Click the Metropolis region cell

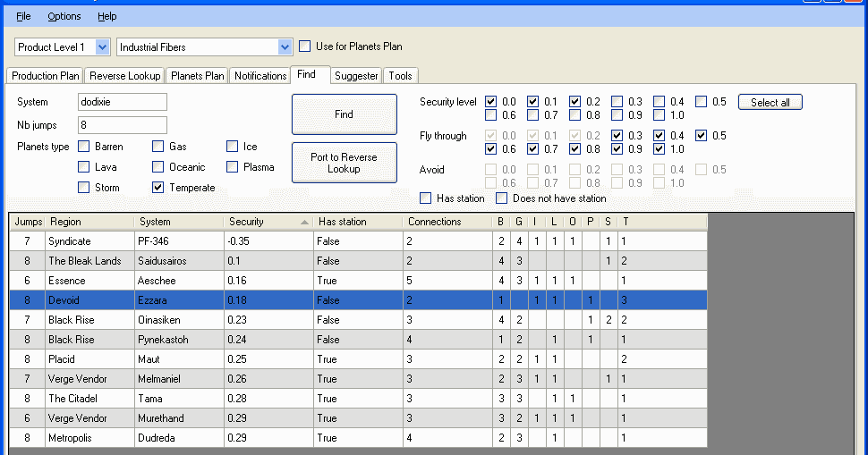tap(89, 437)
